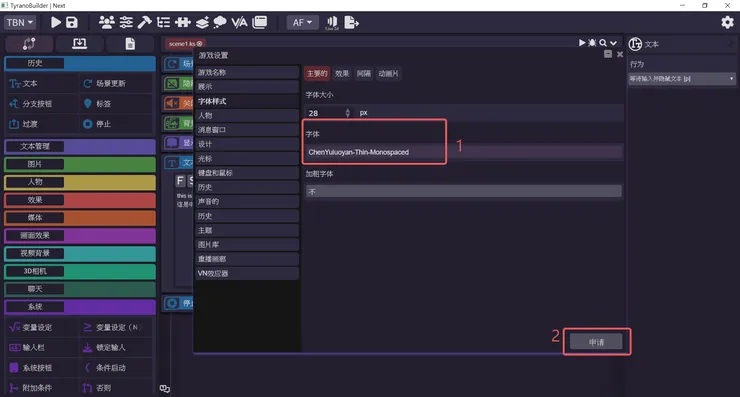740x397 pixels.
Task: Switch to the 主要的 tab
Action: (317, 74)
